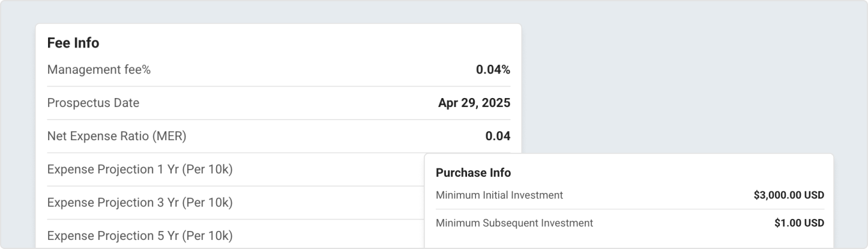
Task: Click Expense Projection 1 Yr (Per 10k) label
Action: pos(140,170)
